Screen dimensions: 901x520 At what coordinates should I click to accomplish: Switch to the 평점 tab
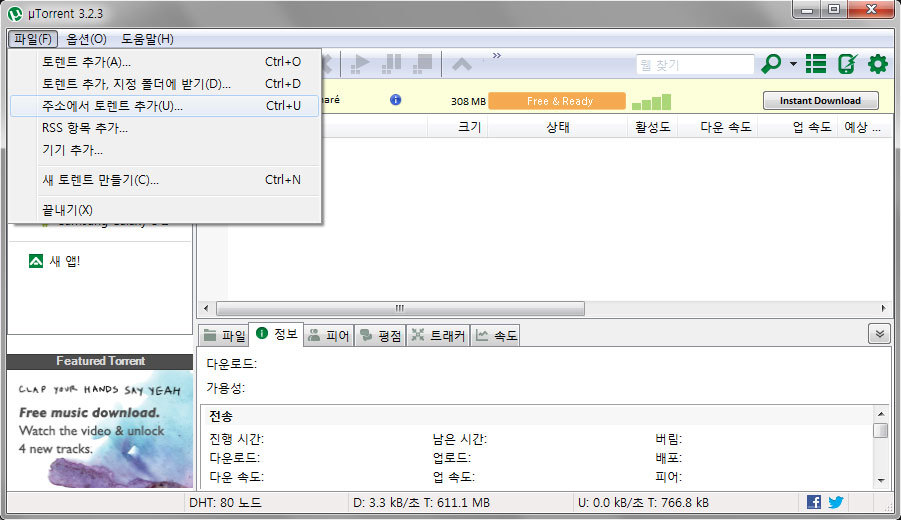coord(380,336)
